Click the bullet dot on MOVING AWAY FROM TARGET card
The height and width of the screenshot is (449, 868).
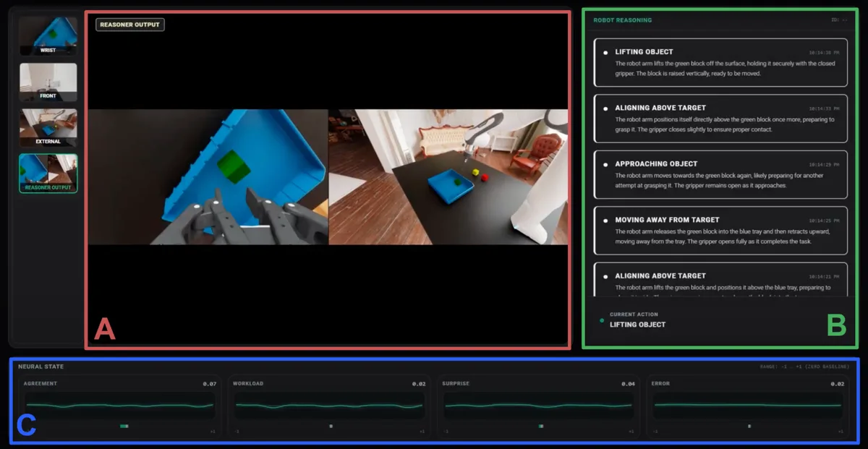605,220
